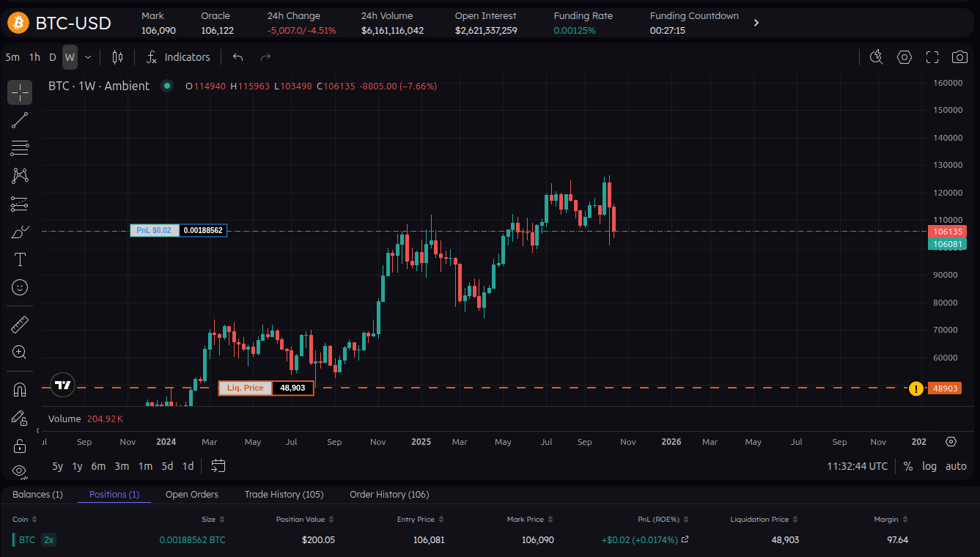
Task: Open the Text annotation tool
Action: 19,259
